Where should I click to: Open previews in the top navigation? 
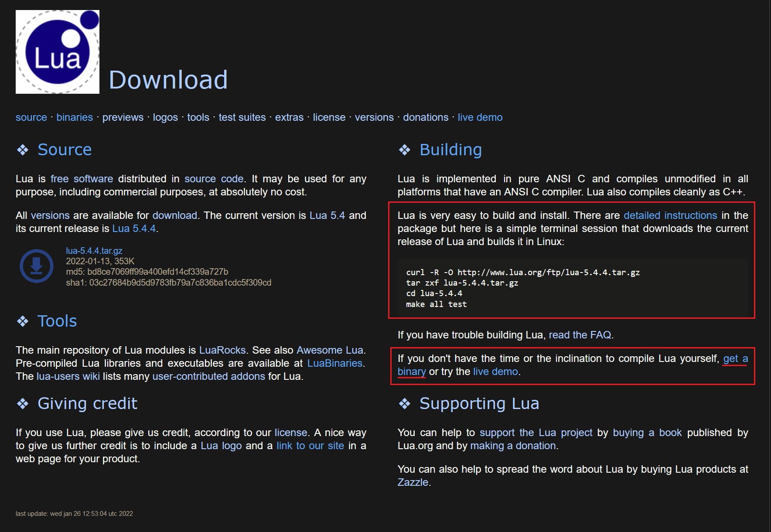click(x=123, y=117)
